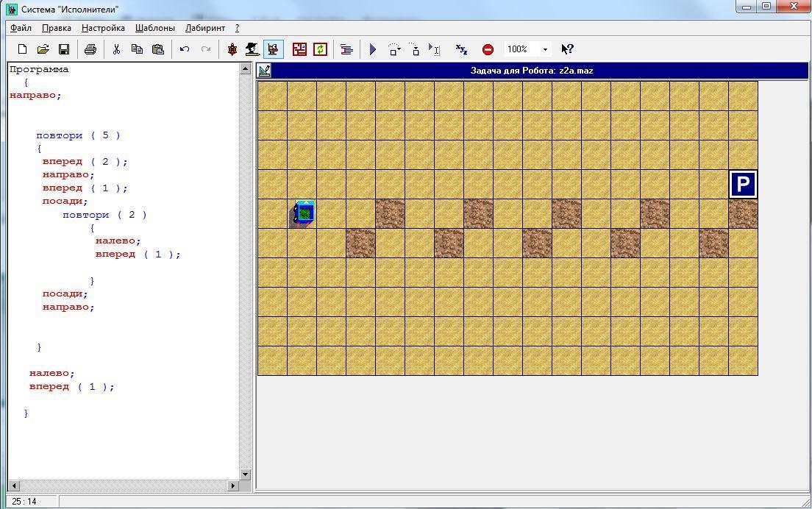Activate the context help pointer
The width and height of the screenshot is (812, 509).
pyautogui.click(x=567, y=49)
